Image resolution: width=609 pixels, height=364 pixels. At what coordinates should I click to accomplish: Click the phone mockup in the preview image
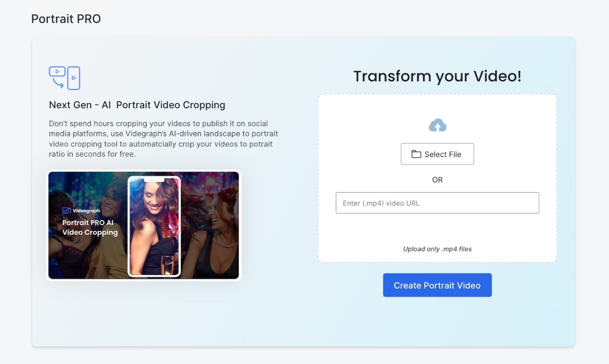click(154, 227)
